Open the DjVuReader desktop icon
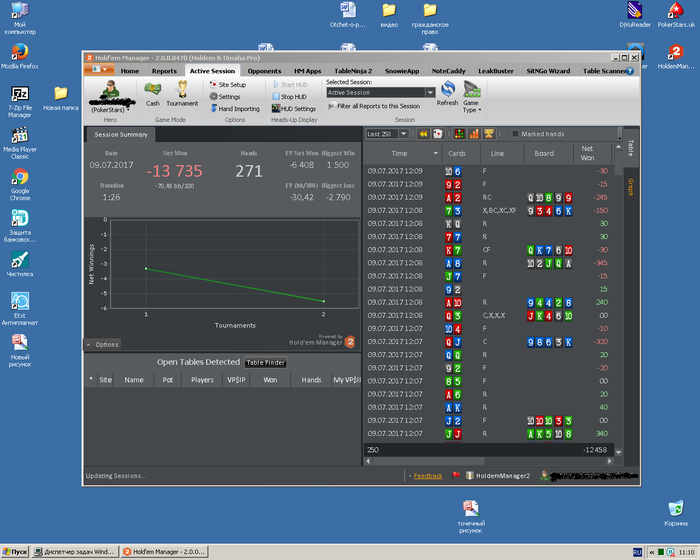700x560 pixels. coord(635,15)
